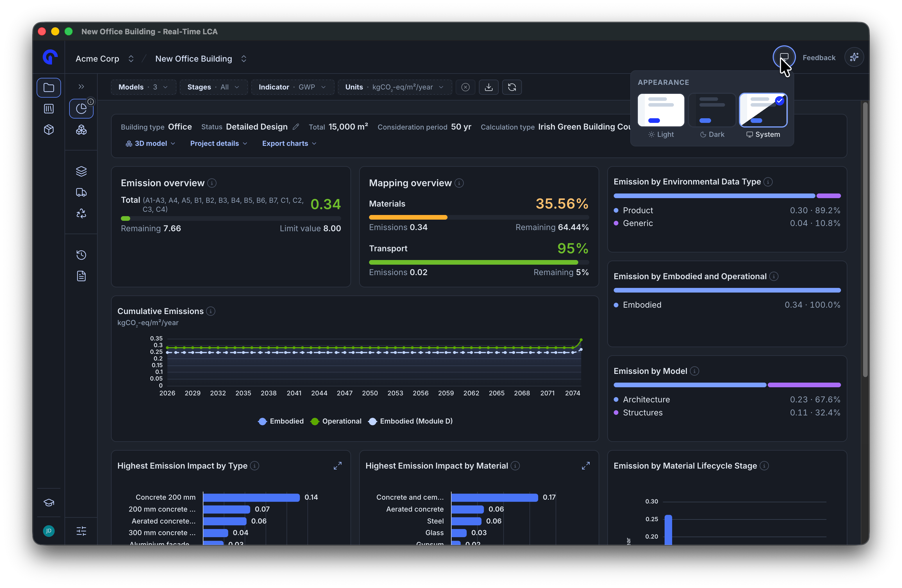Open the Project details menu
This screenshot has width=902, height=588.
[x=218, y=144]
